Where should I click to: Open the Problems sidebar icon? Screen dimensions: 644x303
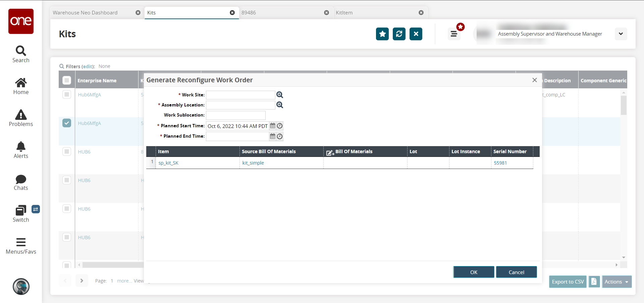pyautogui.click(x=21, y=118)
